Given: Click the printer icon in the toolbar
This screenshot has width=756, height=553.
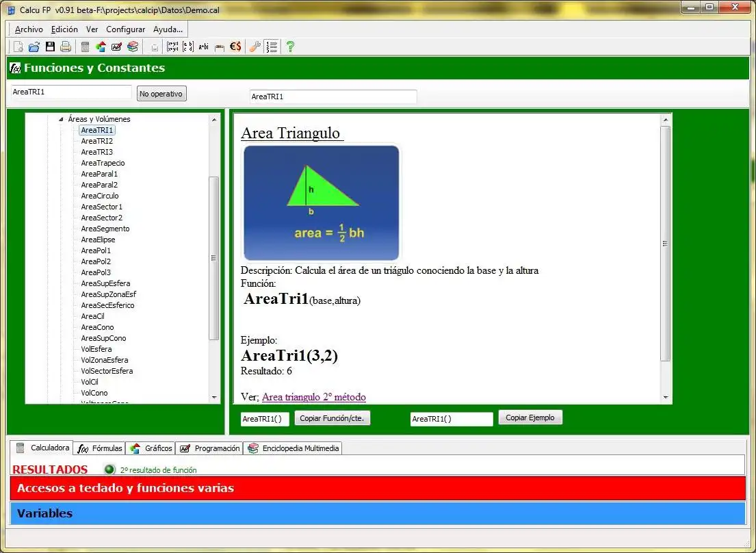Looking at the screenshot, I should [x=66, y=47].
